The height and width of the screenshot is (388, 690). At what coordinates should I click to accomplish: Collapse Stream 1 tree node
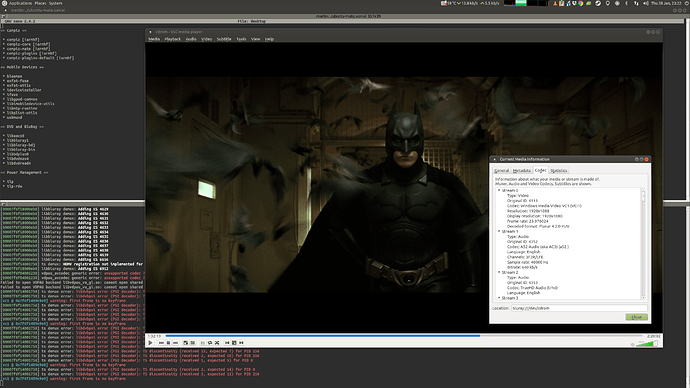tap(499, 231)
